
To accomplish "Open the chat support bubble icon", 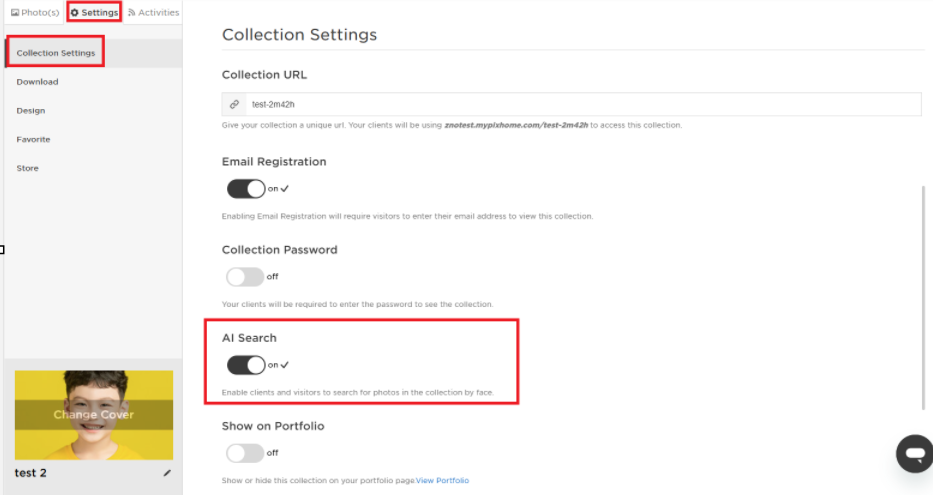I will [x=915, y=454].
